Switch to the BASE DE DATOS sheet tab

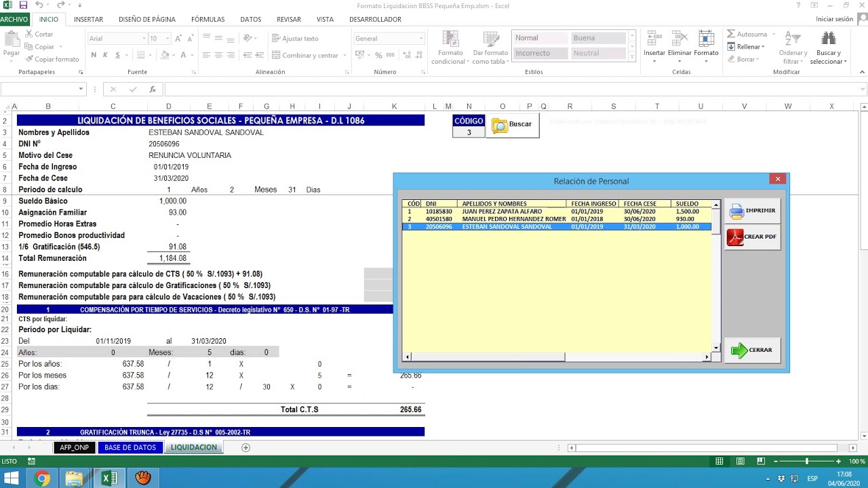(x=130, y=447)
